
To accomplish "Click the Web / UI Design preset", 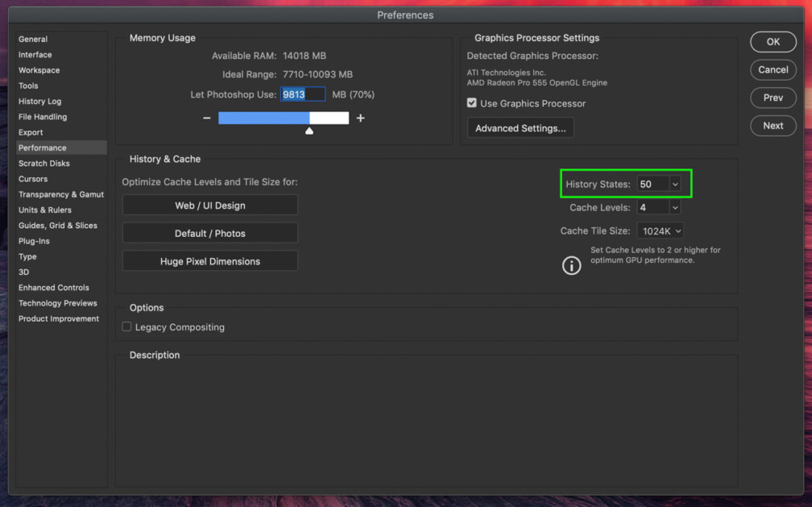I will click(209, 206).
